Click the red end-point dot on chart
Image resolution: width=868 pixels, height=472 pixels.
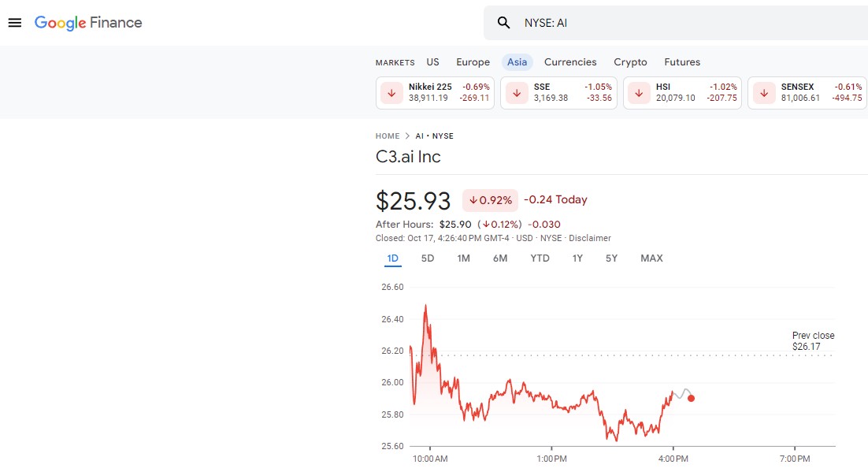coord(691,398)
